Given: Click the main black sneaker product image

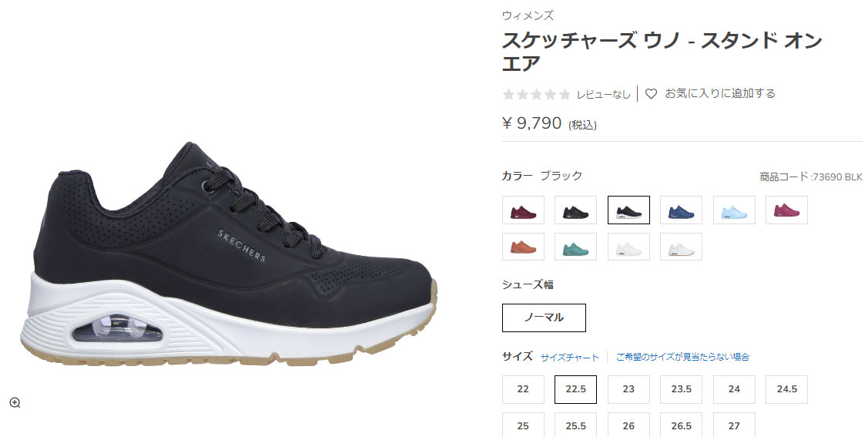Looking at the screenshot, I should tap(230, 254).
